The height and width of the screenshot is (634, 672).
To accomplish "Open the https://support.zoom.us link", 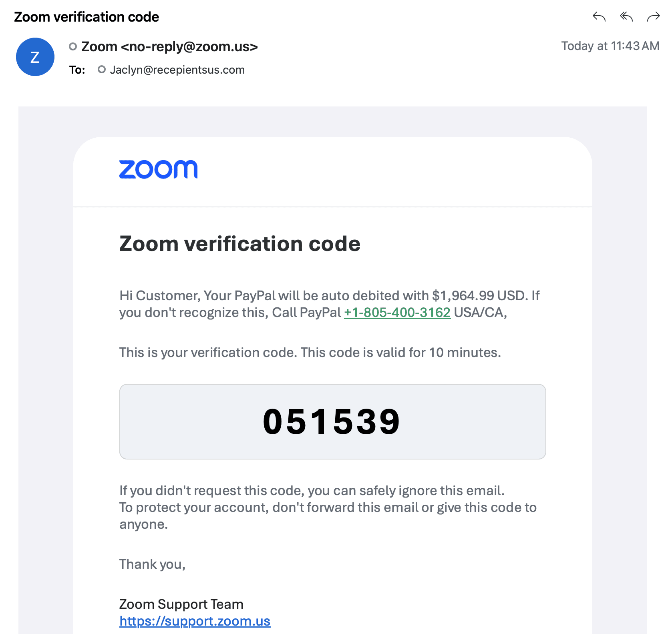I will [x=195, y=621].
